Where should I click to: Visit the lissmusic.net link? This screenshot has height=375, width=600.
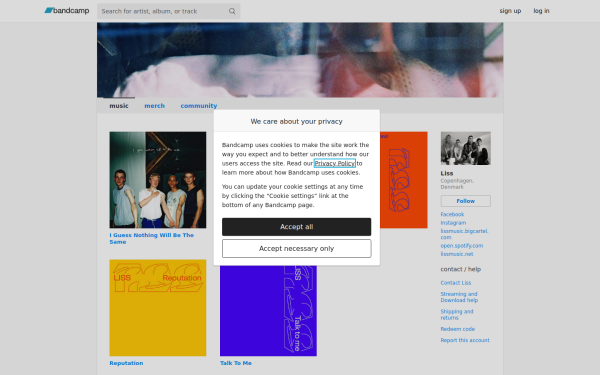pos(457,254)
